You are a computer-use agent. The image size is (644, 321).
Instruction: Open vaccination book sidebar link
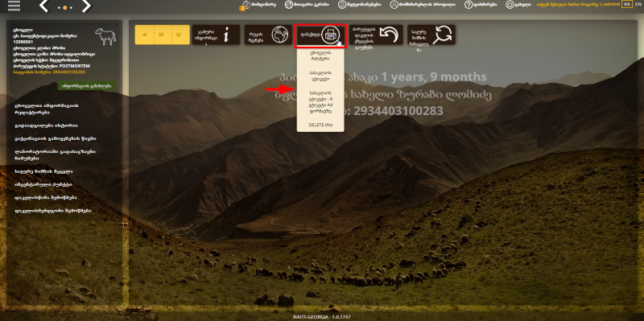[x=56, y=138]
